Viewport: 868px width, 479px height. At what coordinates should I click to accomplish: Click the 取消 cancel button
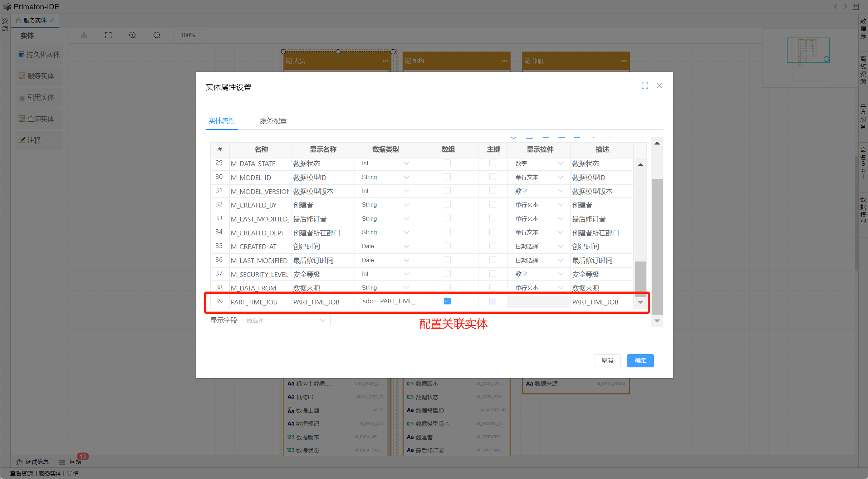[x=607, y=360]
